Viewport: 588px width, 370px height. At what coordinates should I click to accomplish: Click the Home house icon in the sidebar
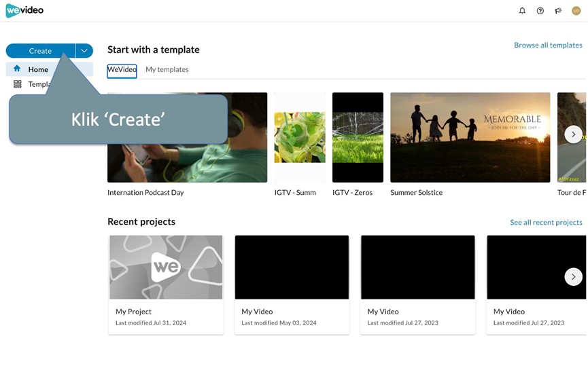click(17, 69)
